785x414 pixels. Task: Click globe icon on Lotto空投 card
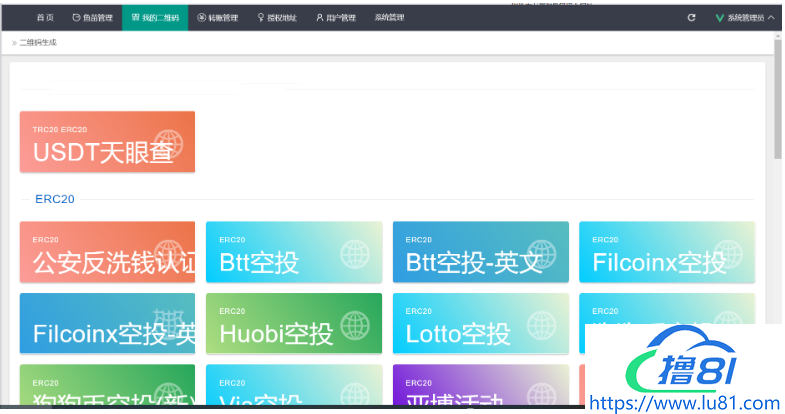542,326
